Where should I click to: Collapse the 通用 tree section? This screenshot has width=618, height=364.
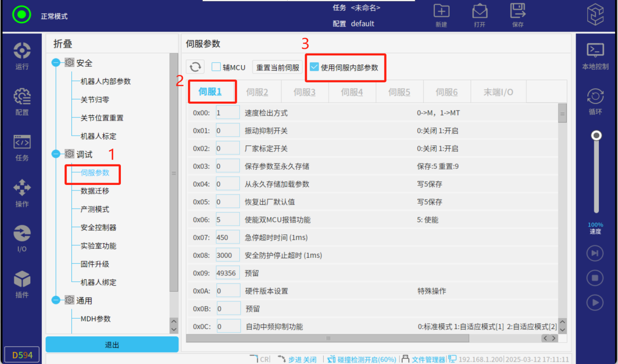coord(56,300)
